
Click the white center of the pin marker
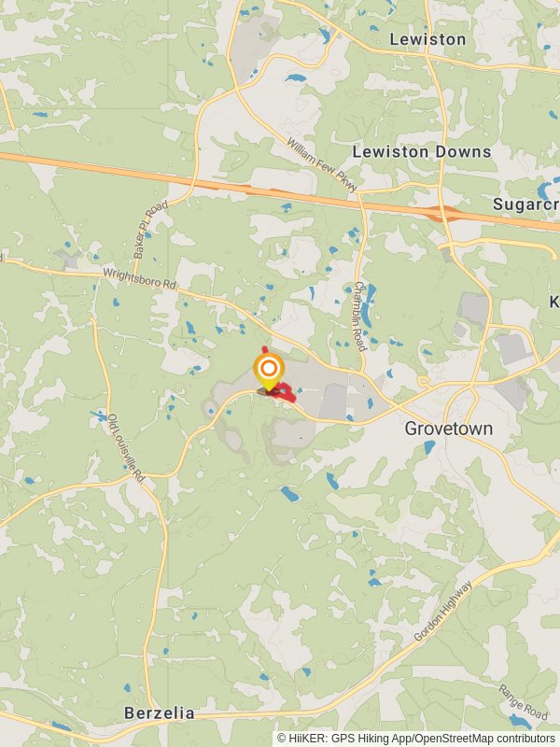click(x=269, y=368)
